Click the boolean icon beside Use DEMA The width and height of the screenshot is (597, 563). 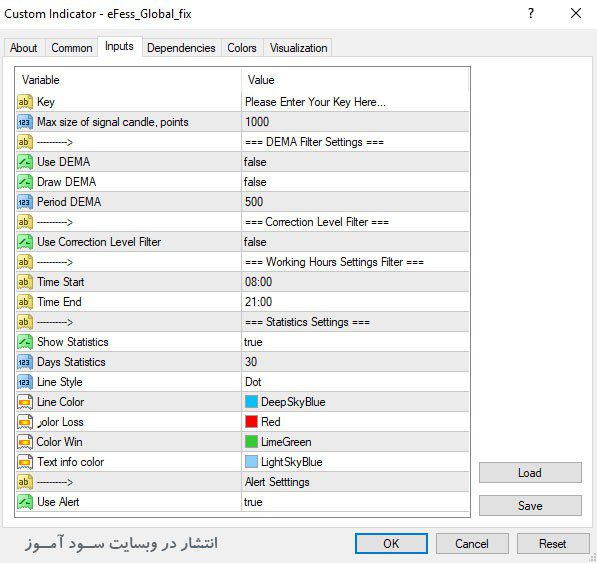[x=24, y=162]
